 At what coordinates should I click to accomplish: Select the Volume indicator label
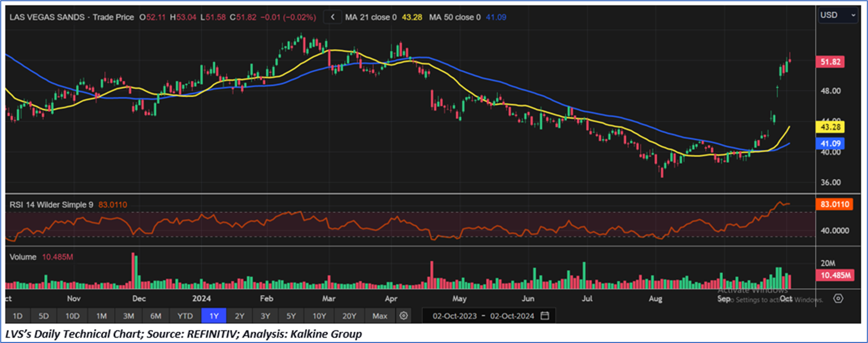[x=23, y=257]
